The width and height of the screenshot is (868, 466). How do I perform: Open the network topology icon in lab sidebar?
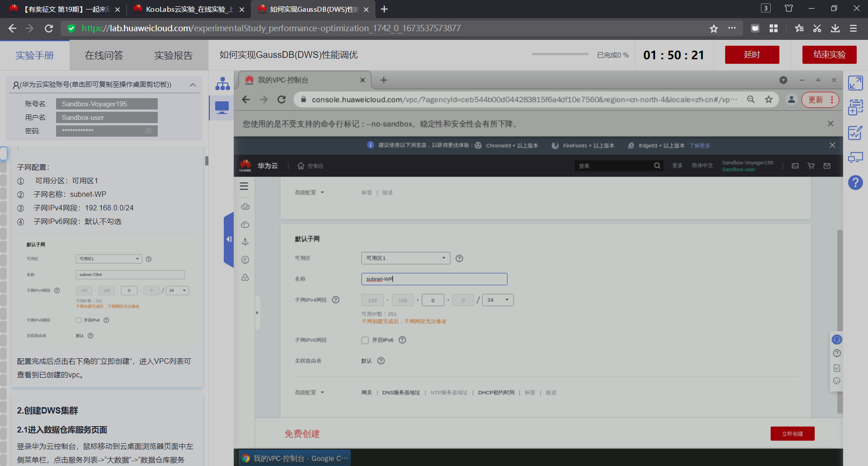click(222, 83)
